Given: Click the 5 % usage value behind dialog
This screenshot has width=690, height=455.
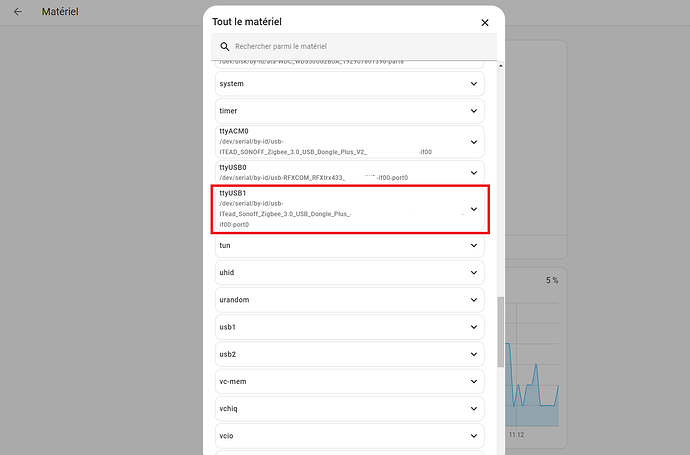Looking at the screenshot, I should click(552, 280).
